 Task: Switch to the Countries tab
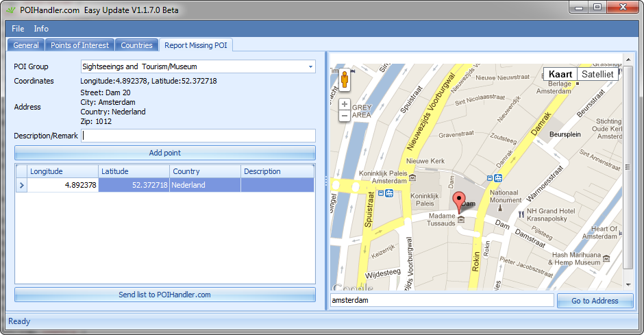pos(136,45)
